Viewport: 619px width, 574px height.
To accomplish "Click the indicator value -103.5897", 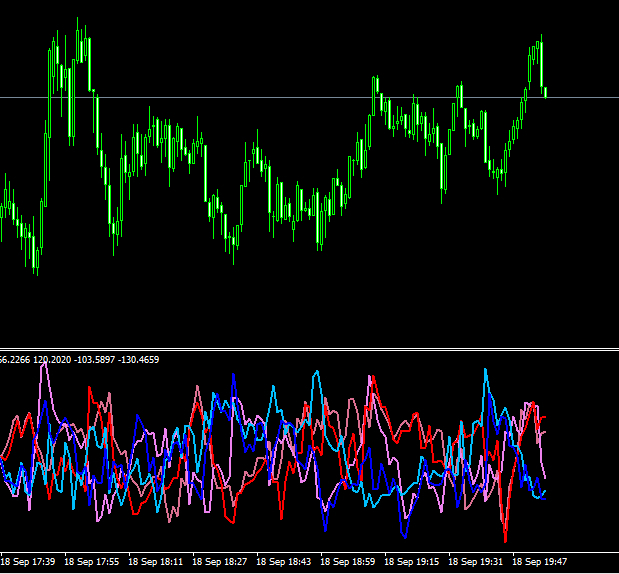I will (96, 359).
